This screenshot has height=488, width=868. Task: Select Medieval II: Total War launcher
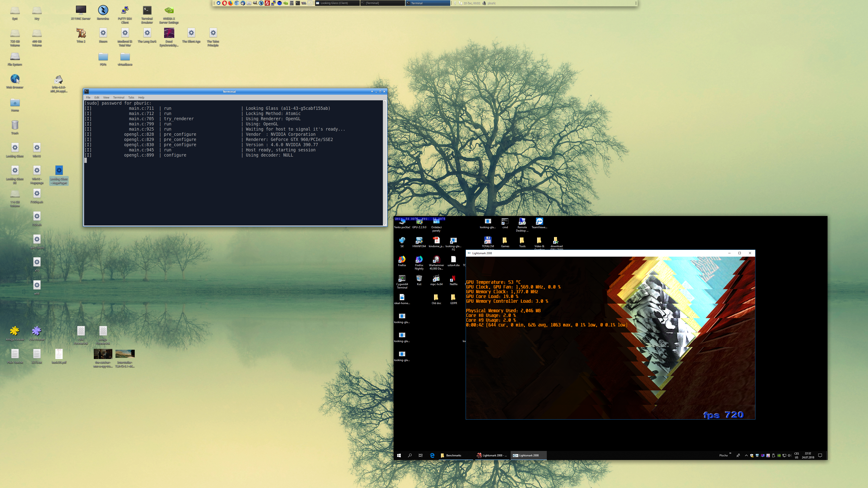[x=125, y=37]
